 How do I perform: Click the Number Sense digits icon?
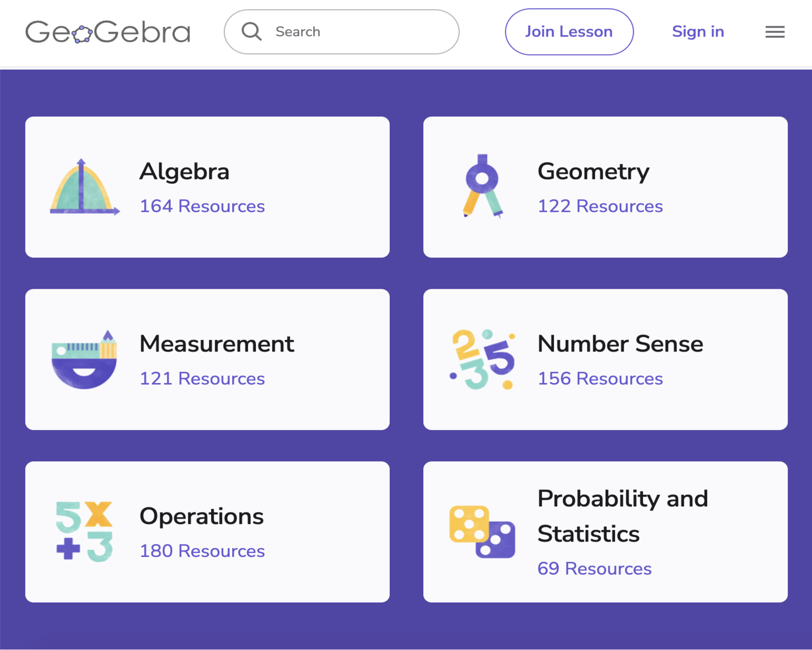point(482,360)
